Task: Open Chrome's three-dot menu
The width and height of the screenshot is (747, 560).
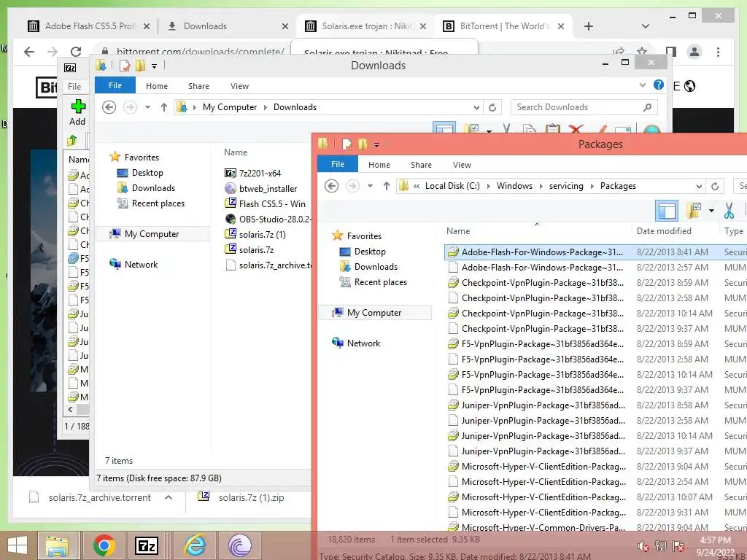Action: (x=718, y=52)
